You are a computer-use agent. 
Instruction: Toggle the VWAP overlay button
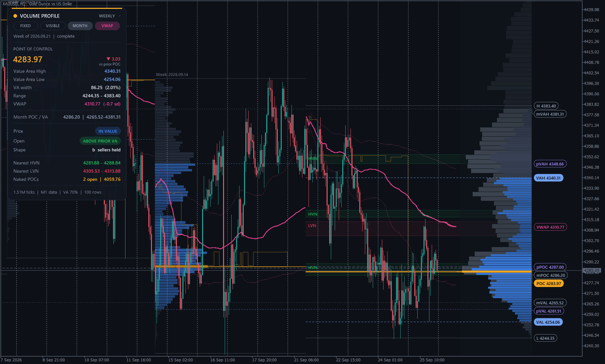[x=107, y=26]
